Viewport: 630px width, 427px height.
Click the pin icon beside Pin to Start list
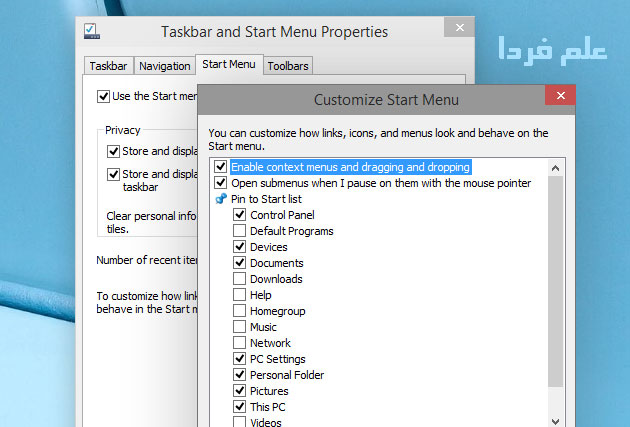(x=221, y=199)
